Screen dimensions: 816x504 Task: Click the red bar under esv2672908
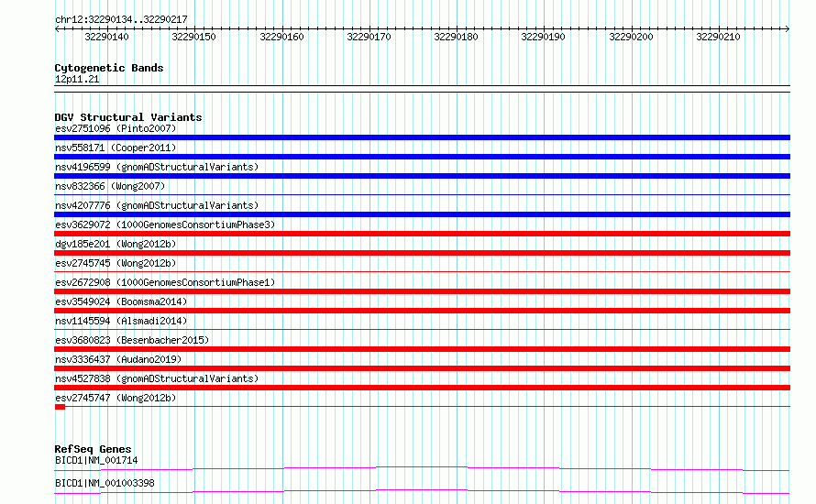click(422, 291)
